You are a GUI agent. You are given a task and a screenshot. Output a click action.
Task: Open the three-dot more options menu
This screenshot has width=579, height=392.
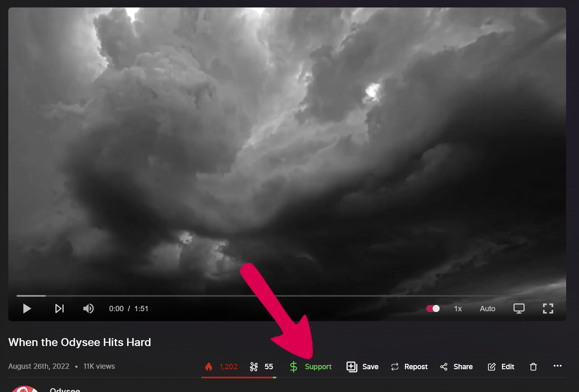(557, 366)
